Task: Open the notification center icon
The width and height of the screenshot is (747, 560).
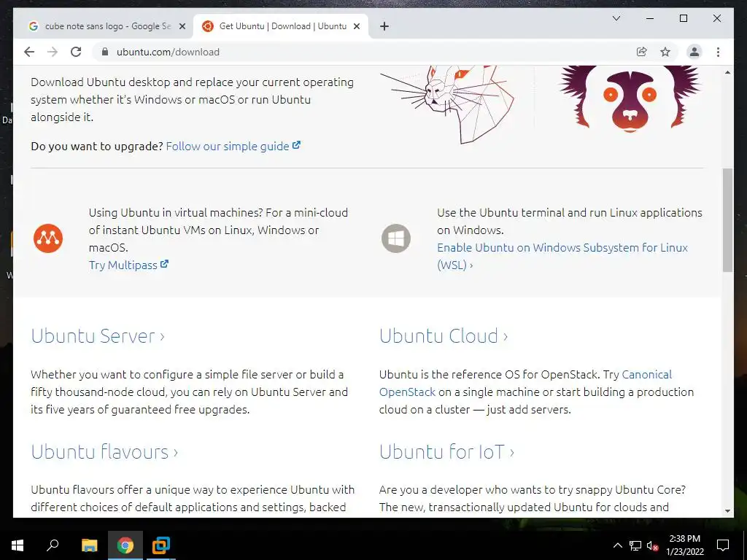Action: pos(723,545)
